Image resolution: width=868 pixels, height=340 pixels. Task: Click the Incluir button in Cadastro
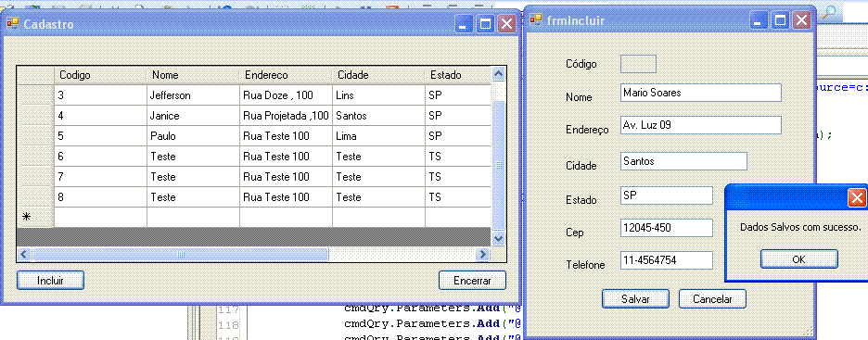point(50,281)
